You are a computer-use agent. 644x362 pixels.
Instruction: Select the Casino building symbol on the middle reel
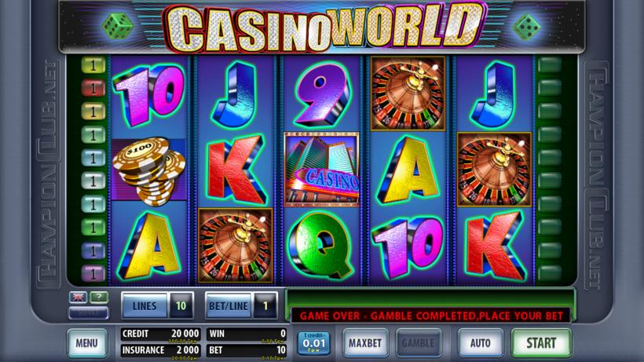[x=321, y=169]
